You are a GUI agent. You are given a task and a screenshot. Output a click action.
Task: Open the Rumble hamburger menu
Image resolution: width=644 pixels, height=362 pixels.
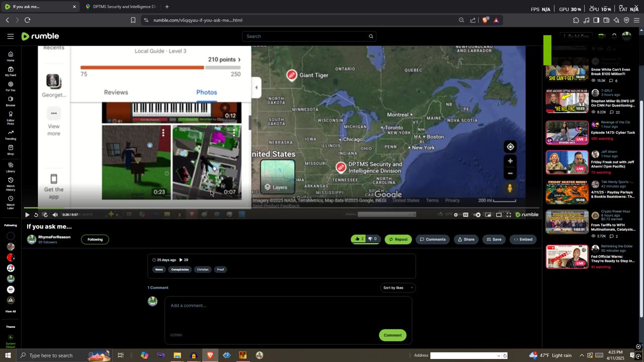(10, 36)
